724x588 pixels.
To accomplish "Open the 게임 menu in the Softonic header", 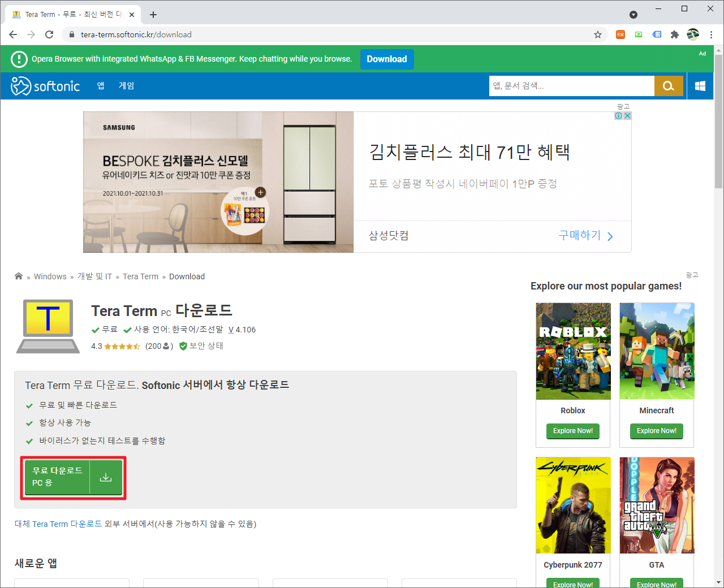I will point(126,86).
